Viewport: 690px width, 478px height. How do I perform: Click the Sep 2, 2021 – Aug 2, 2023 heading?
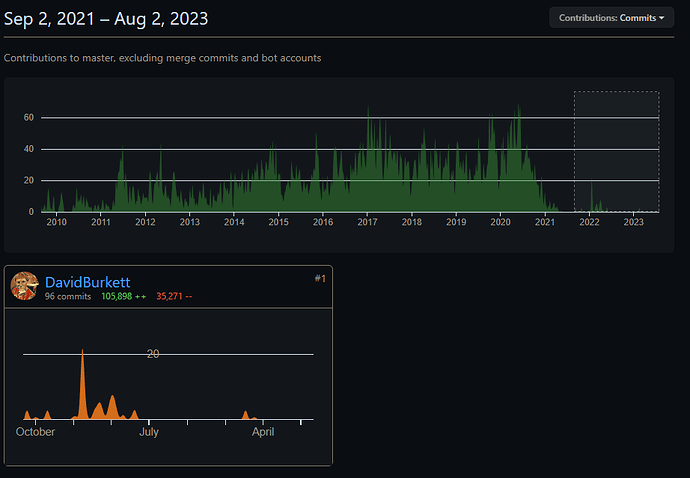tap(106, 19)
